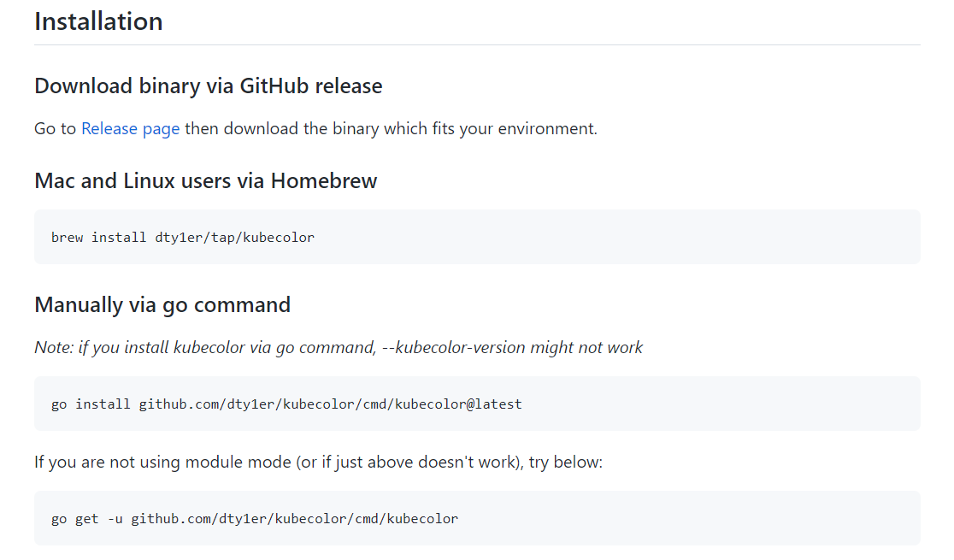
Task: Click '@latest' in the go install command
Action: [x=494, y=404]
